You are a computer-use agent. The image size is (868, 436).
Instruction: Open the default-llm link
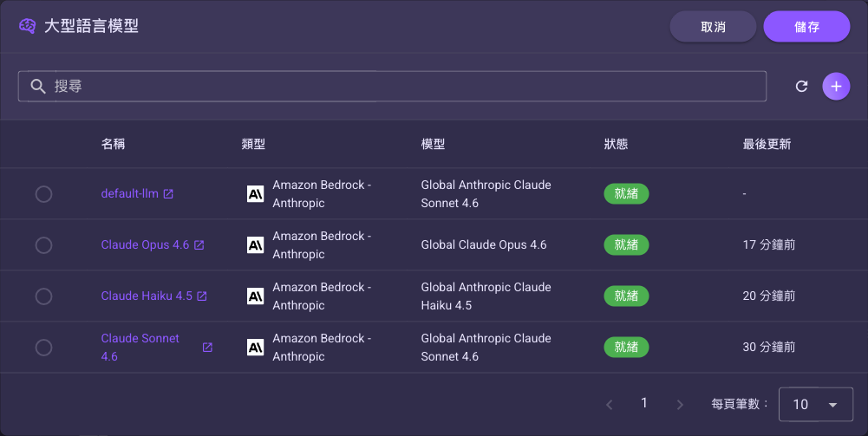129,193
